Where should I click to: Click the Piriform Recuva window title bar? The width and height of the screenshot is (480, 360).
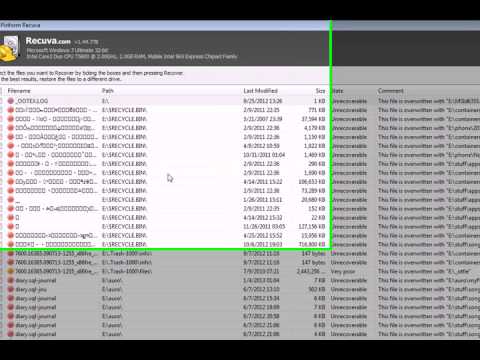[240, 25]
